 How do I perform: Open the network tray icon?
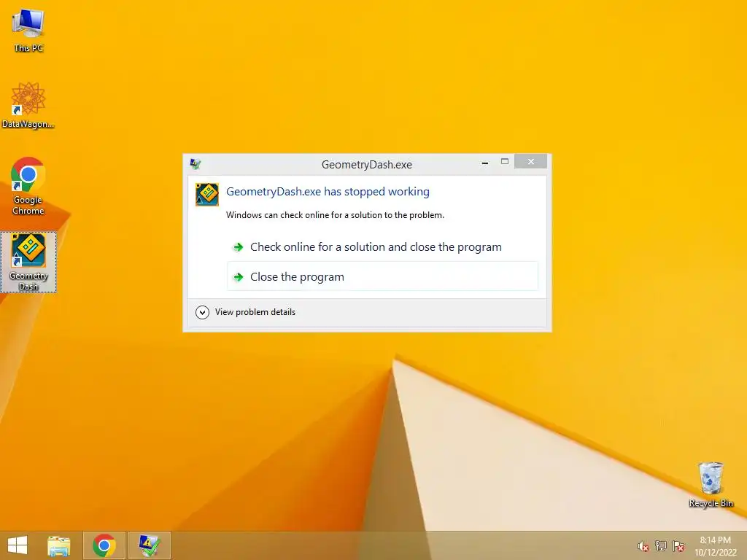coord(661,545)
